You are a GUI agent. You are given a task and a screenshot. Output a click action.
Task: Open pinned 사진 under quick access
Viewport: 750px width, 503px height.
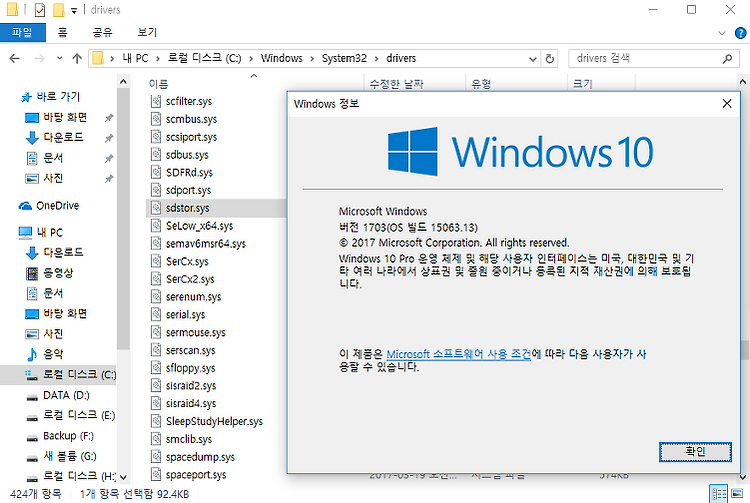pyautogui.click(x=53, y=178)
